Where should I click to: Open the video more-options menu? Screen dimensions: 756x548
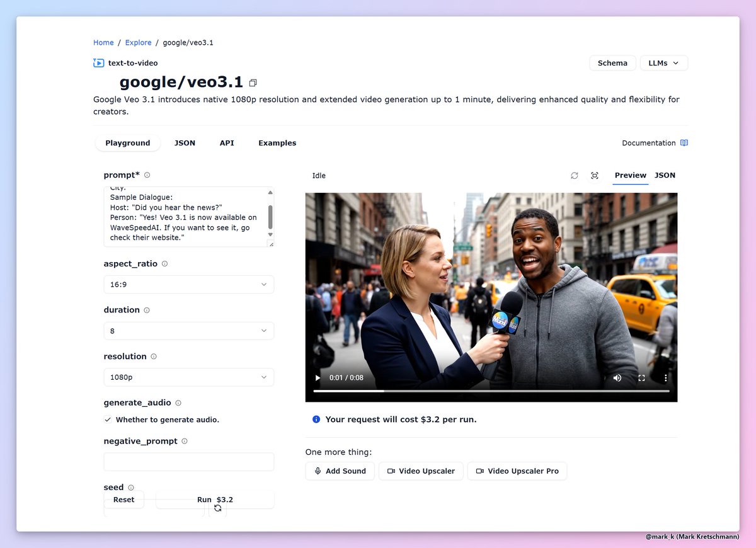666,378
